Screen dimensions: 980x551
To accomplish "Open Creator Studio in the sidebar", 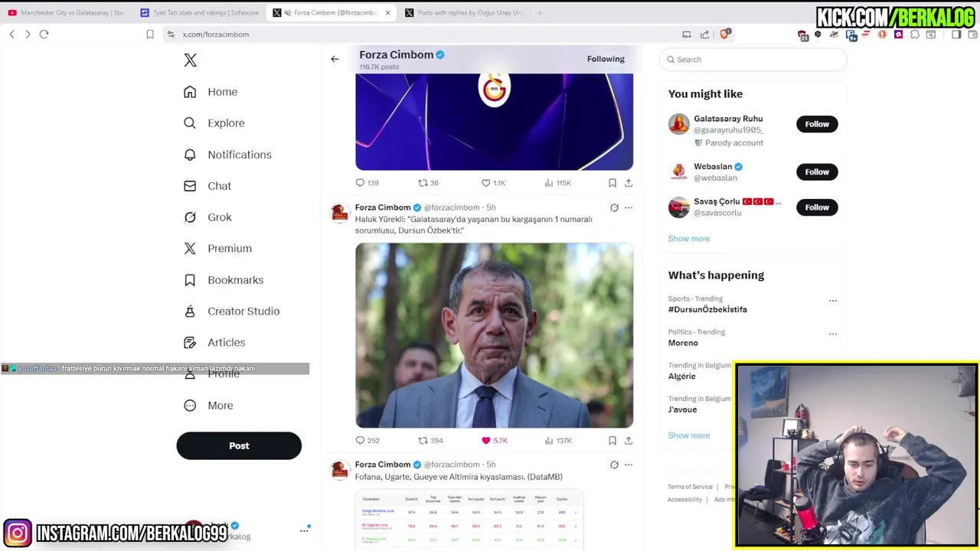I will pos(231,311).
